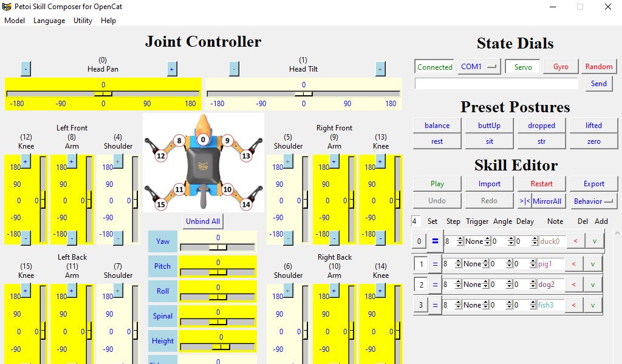Delete the dog2 row using its < icon
Image resolution: width=622 pixels, height=364 pixels.
point(574,284)
